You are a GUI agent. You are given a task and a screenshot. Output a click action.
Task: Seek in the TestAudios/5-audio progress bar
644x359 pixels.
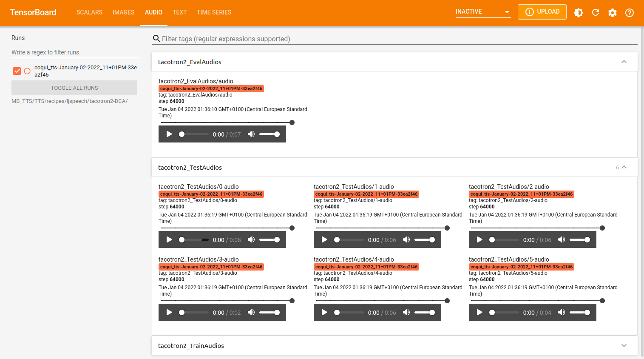click(504, 312)
